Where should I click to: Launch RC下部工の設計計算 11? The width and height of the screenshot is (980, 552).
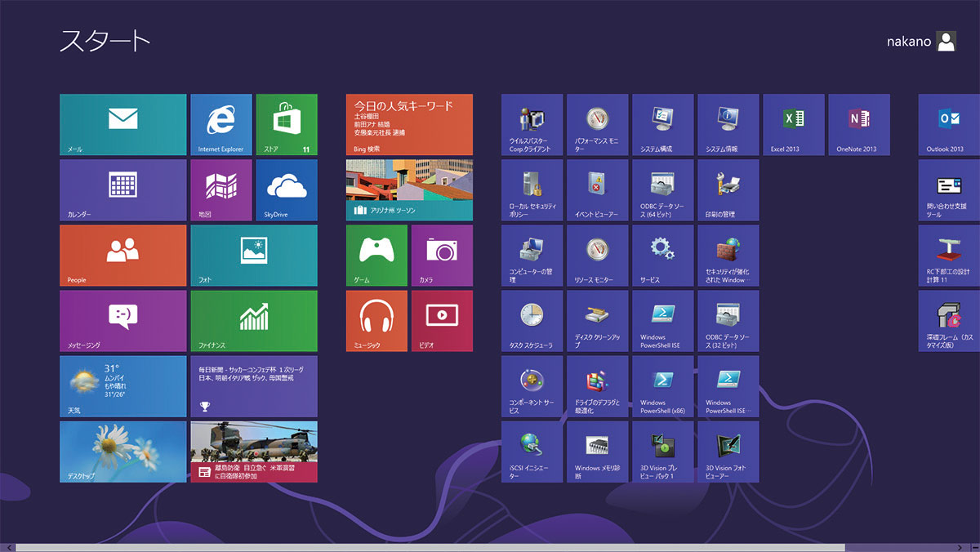949,255
